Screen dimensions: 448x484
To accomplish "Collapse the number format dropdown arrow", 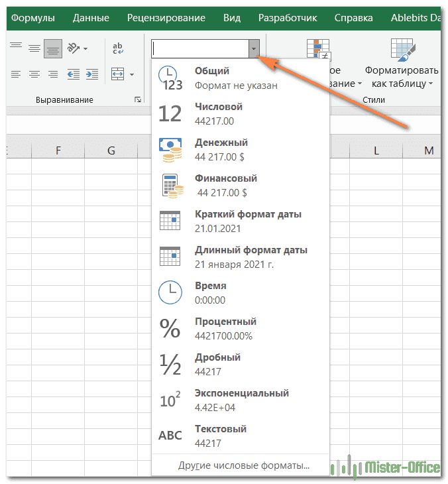I will 253,48.
